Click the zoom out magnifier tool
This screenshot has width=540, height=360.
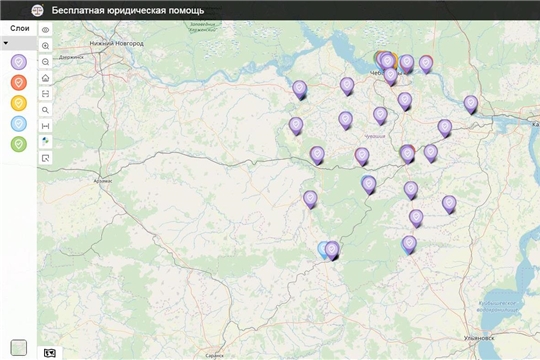(45, 62)
